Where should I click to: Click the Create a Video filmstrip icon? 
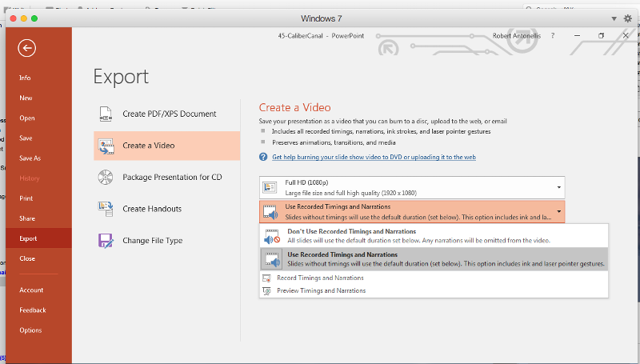pyautogui.click(x=106, y=146)
